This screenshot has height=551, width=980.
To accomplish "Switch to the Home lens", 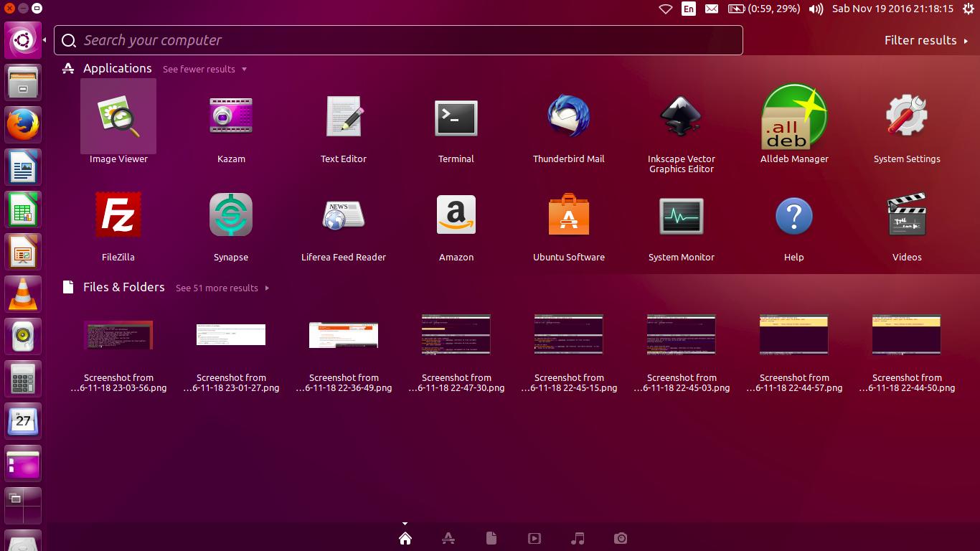I will click(x=405, y=538).
